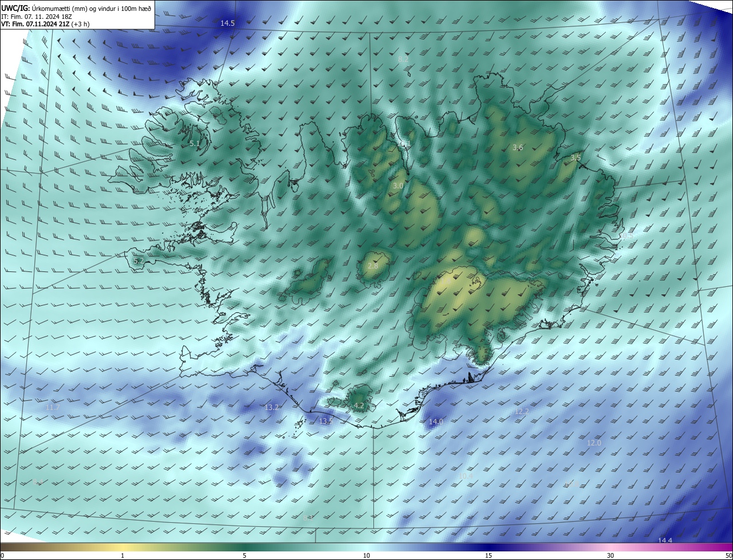Click the 5.1 value over the Westfjords
733x560 pixels.
195,144
